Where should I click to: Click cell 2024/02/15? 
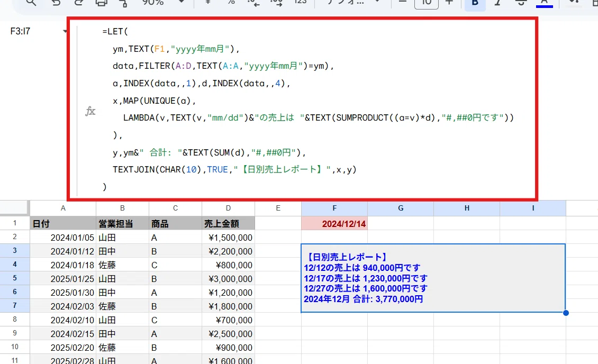(63, 333)
